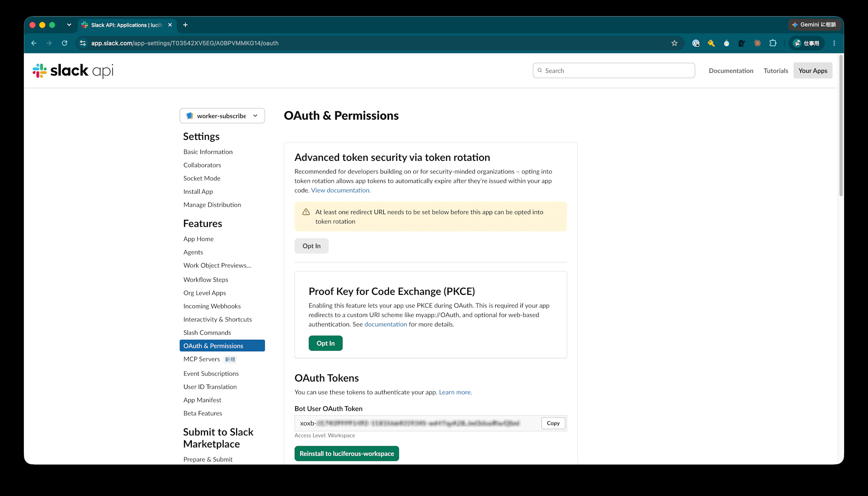Expand the tab search chevron
The width and height of the screenshot is (868, 496).
pos(69,25)
